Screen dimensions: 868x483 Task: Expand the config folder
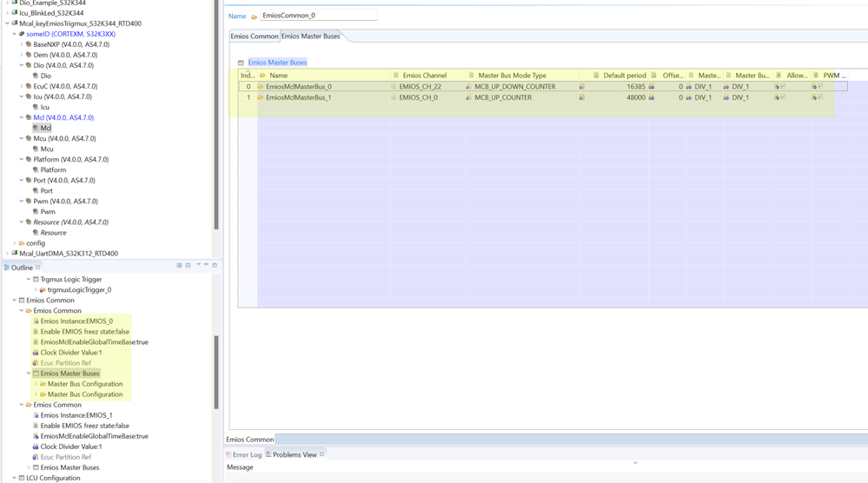15,243
